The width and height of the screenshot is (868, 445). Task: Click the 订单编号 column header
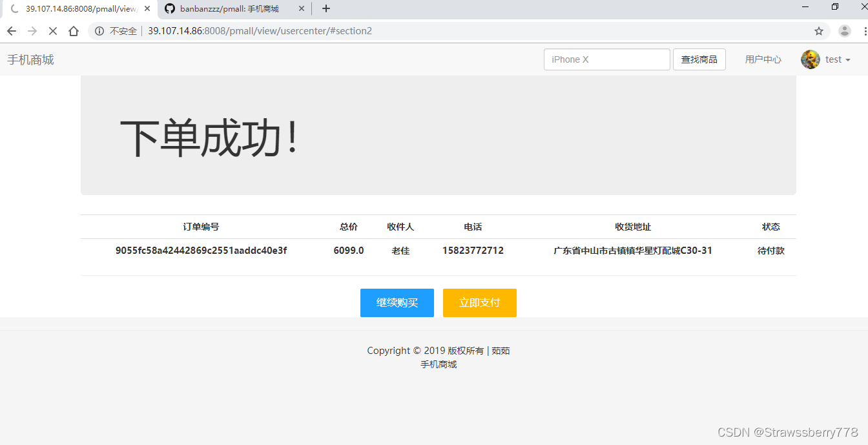point(201,227)
